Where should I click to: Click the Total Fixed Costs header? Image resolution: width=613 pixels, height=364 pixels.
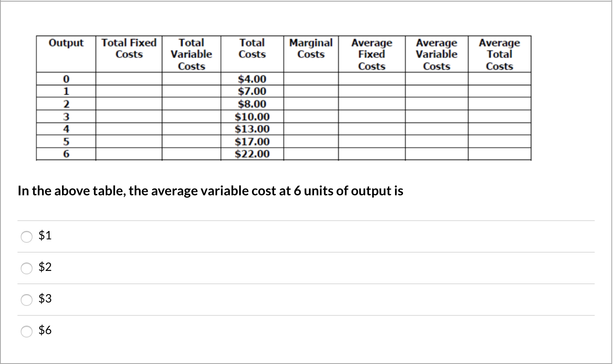tap(129, 48)
